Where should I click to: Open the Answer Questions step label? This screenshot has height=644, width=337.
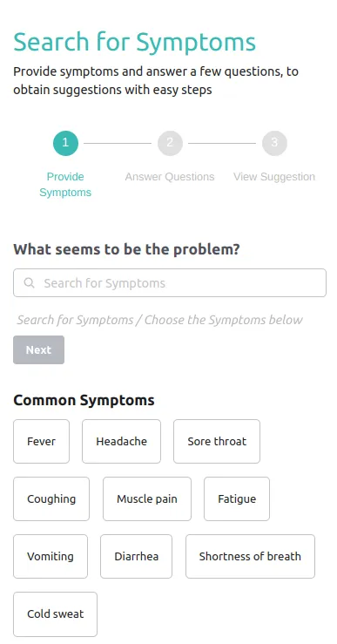pyautogui.click(x=170, y=177)
